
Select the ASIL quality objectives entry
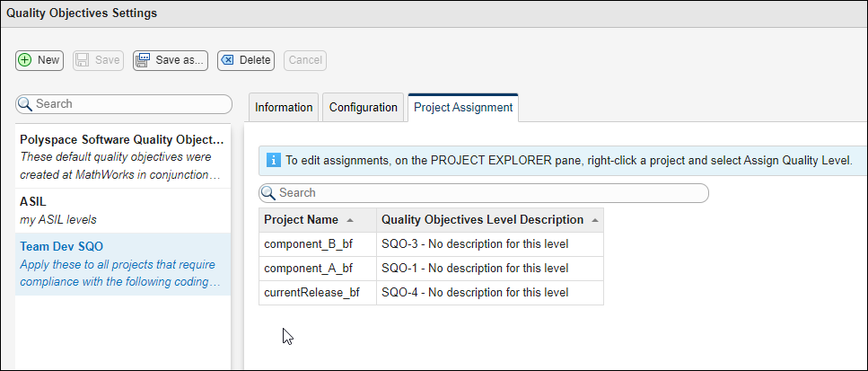pos(122,210)
